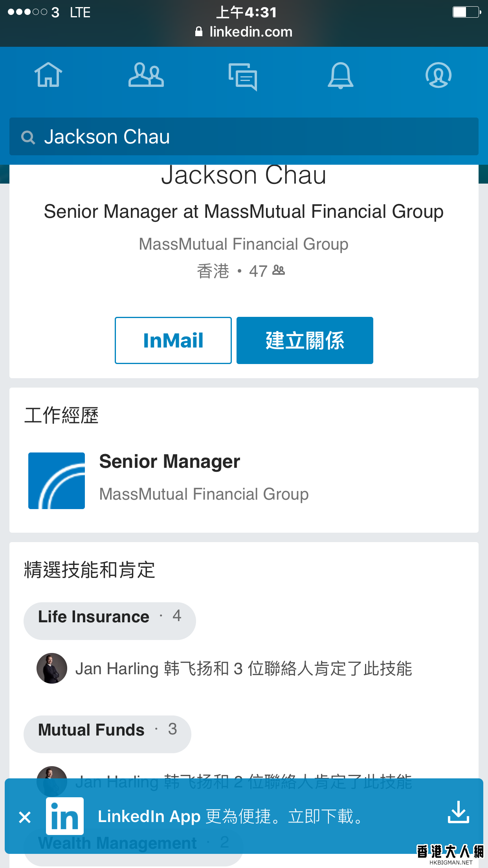Edit the Jackson Chau search field
Screen dimensions: 488x868
point(244,136)
